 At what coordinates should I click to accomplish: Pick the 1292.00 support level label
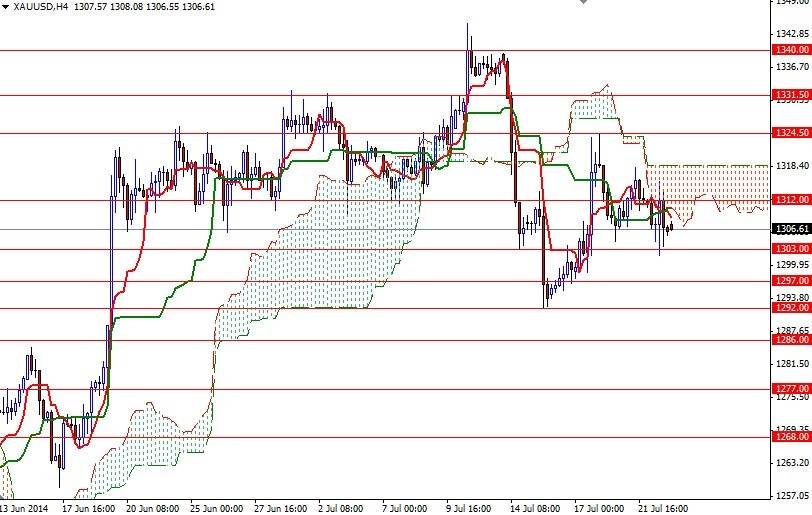click(x=790, y=308)
